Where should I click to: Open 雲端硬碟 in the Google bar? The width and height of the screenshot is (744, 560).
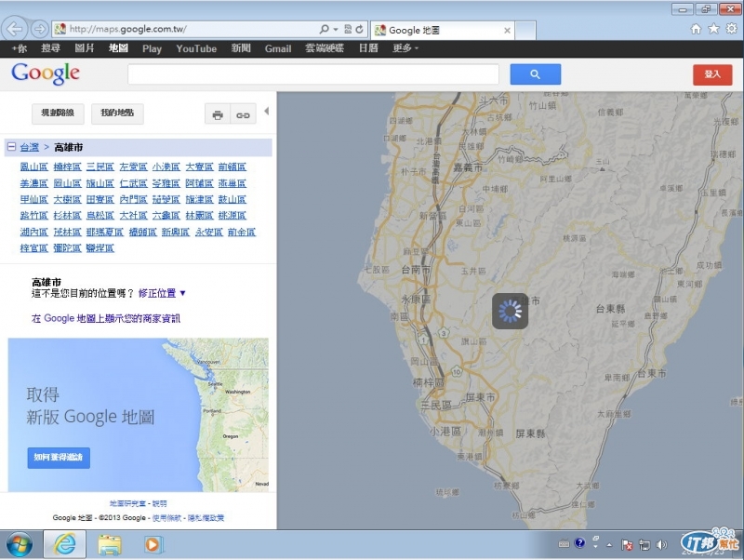325,48
